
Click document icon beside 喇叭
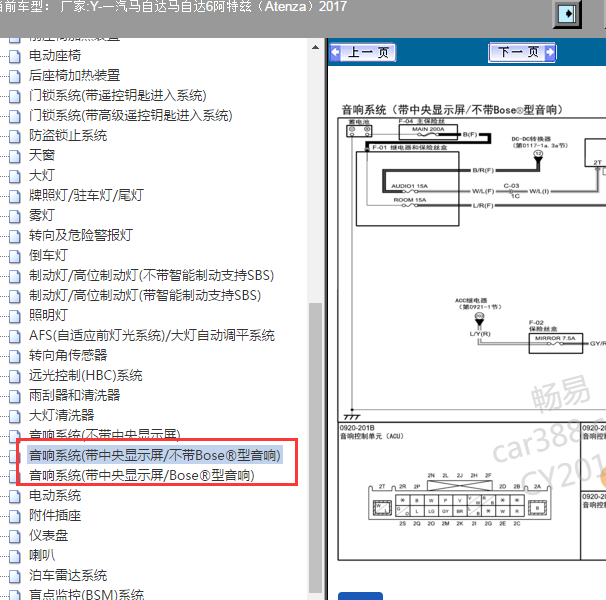15,557
